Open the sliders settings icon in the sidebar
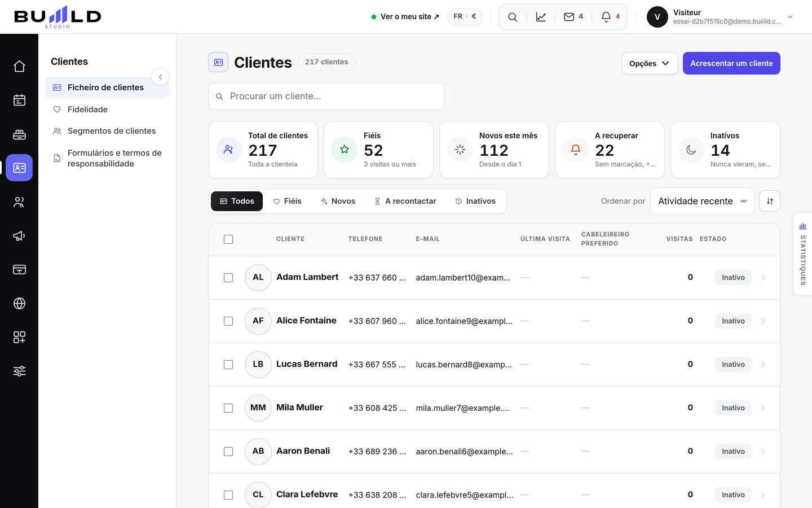 [19, 371]
